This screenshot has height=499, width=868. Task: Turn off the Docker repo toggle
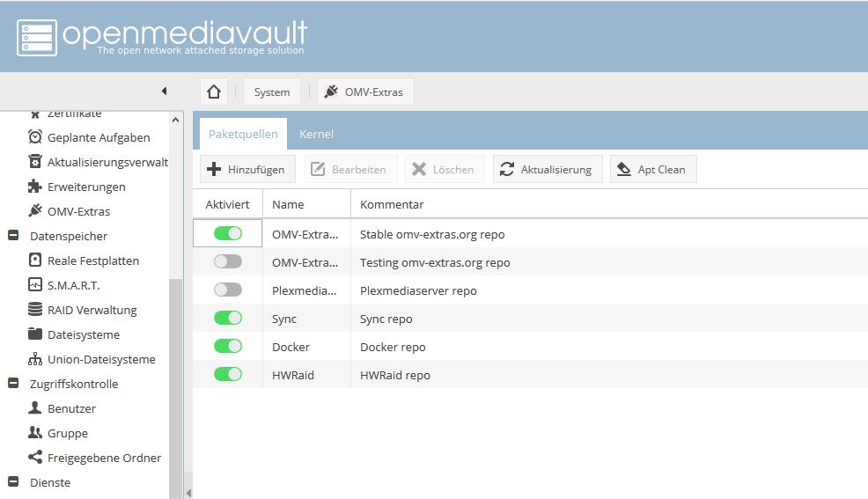point(228,346)
